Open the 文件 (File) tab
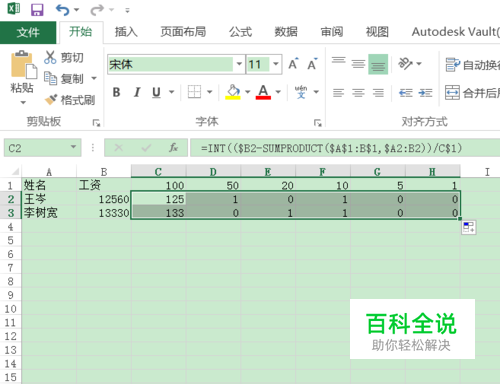 point(28,32)
